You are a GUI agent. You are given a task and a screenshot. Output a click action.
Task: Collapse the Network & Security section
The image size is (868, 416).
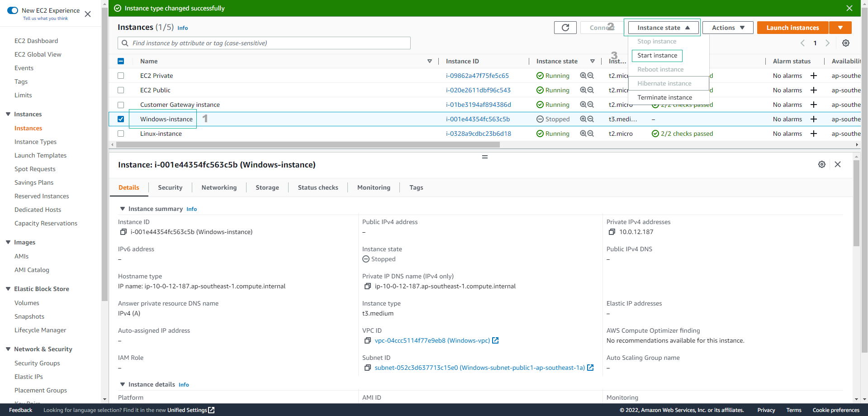(x=8, y=349)
